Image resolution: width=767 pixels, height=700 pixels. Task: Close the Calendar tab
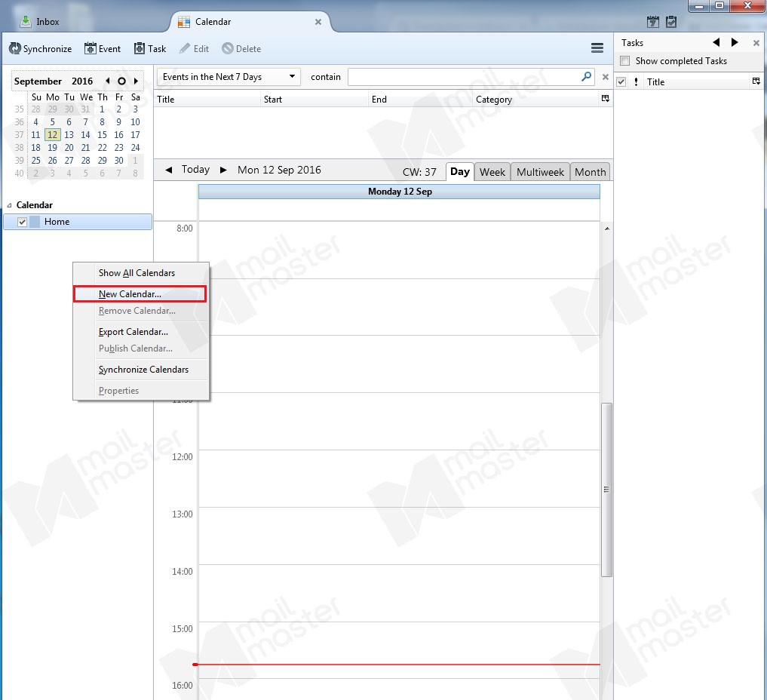[x=318, y=22]
